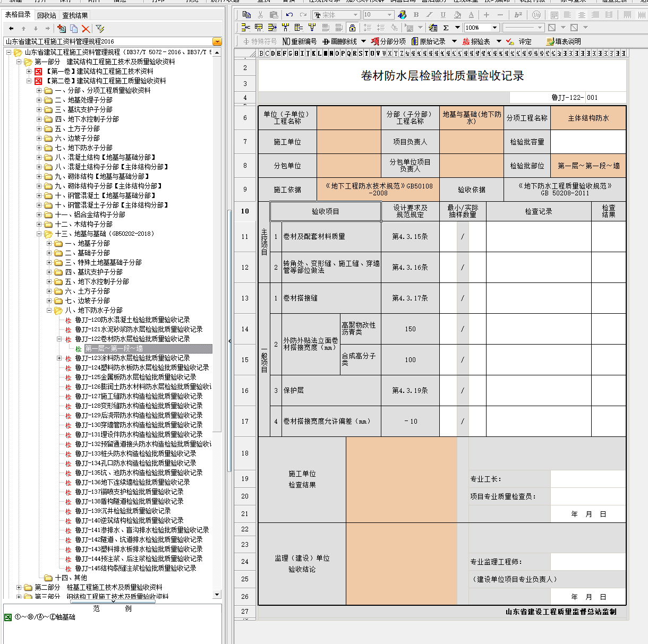Click the 评定 evaluation button

(518, 41)
